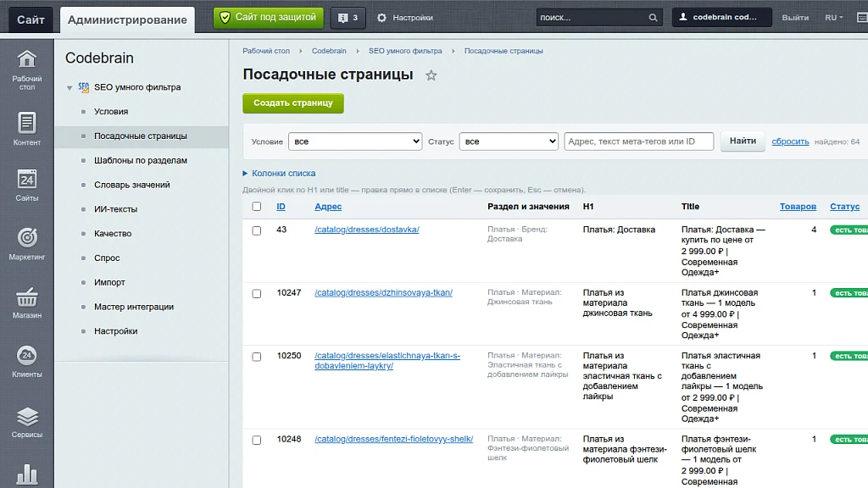
Task: Open Сервисы layers icon
Action: coord(26,422)
